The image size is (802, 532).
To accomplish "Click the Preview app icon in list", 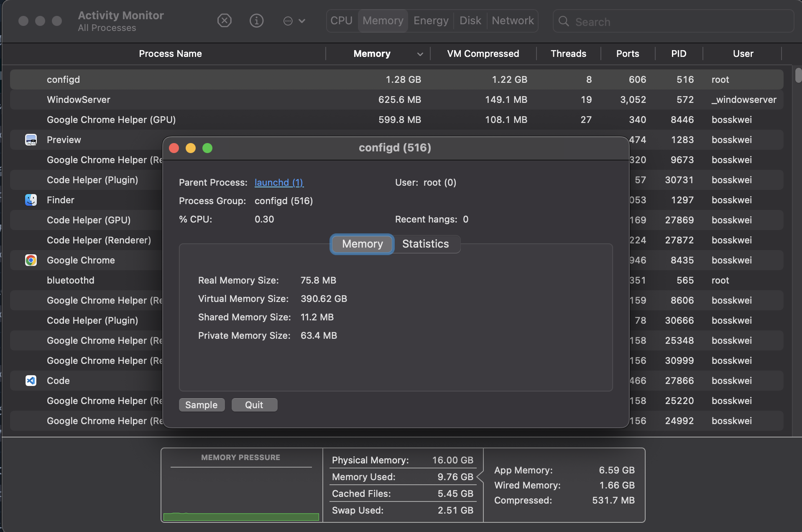I will tap(31, 140).
